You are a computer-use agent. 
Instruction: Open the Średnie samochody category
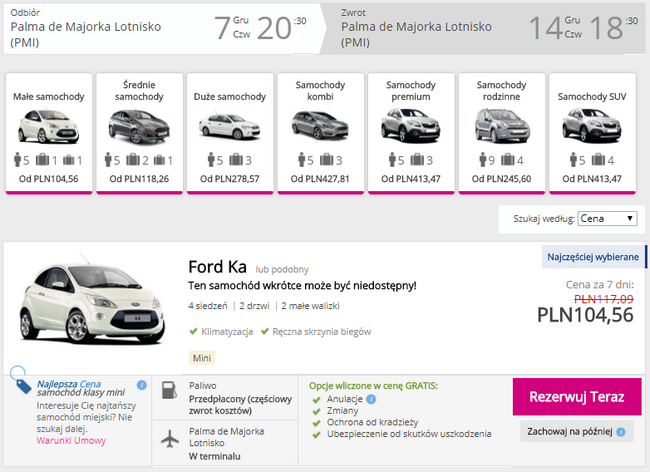click(140, 132)
